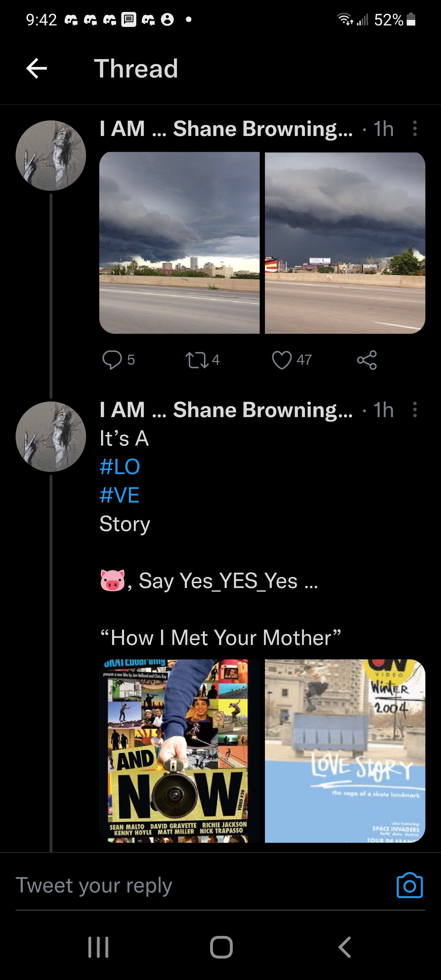Open the #VE hashtag
Screen dimensions: 441x980
pyautogui.click(x=119, y=495)
